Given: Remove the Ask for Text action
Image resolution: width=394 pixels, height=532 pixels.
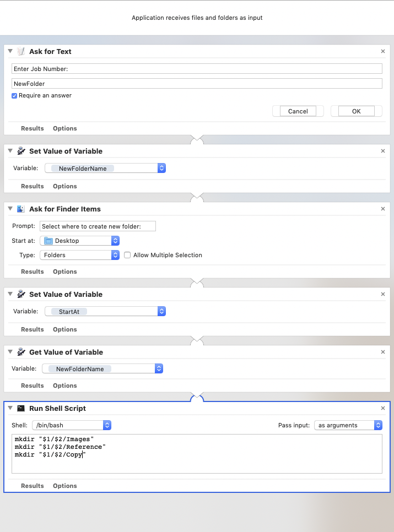Looking at the screenshot, I should (383, 51).
